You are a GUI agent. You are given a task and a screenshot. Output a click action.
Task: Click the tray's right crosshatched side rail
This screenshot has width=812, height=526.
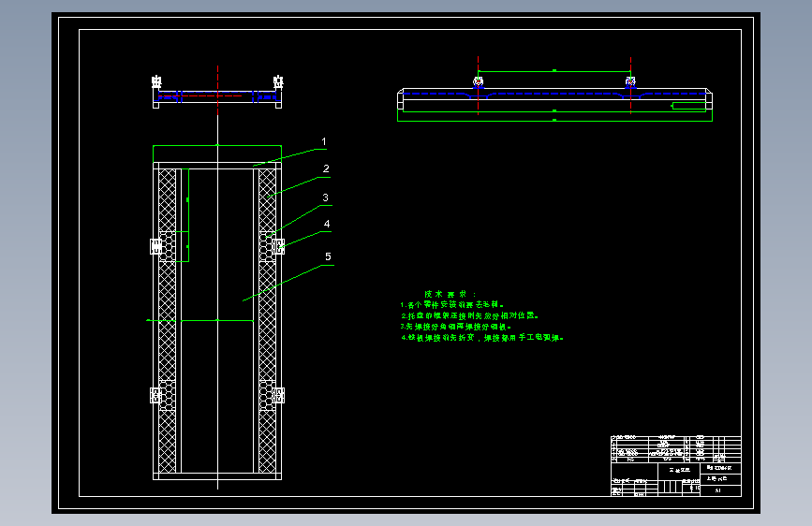(267, 320)
